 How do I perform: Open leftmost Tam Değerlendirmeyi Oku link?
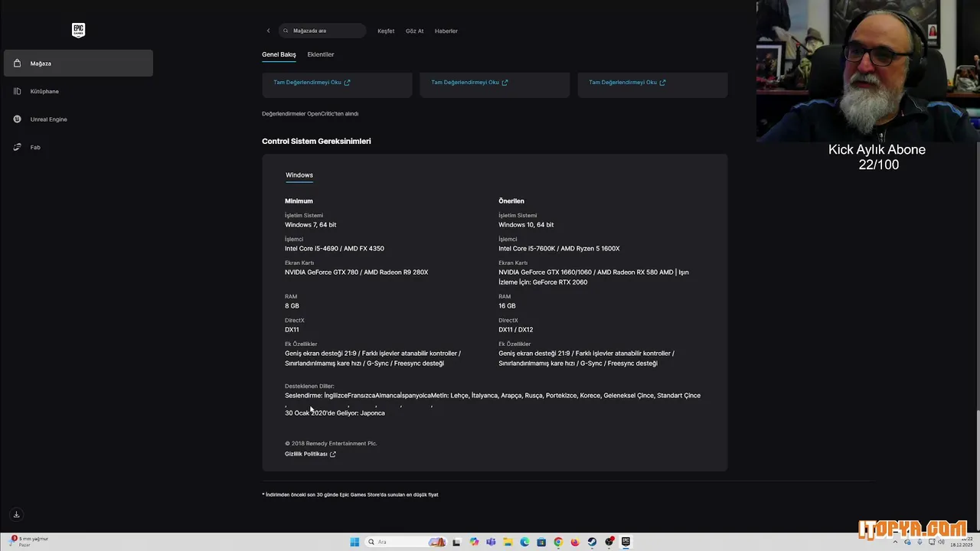[x=312, y=82]
